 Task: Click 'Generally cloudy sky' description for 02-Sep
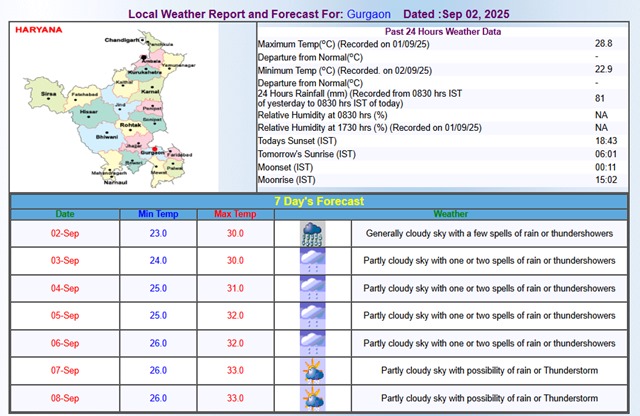point(489,234)
